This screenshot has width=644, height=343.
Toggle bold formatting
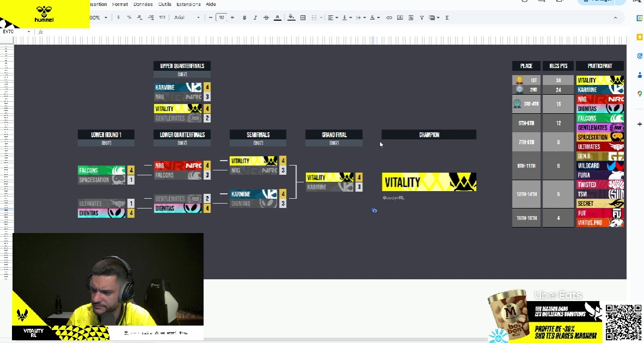(245, 17)
